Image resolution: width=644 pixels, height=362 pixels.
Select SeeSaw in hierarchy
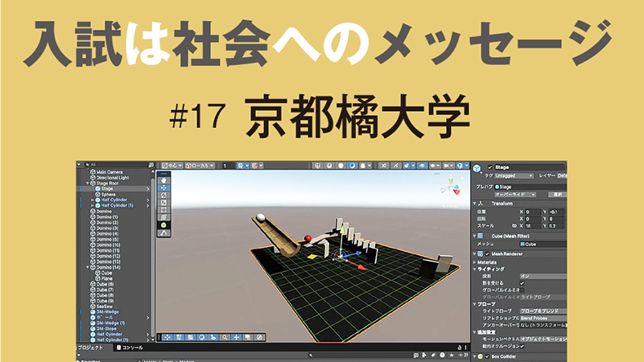point(105,306)
